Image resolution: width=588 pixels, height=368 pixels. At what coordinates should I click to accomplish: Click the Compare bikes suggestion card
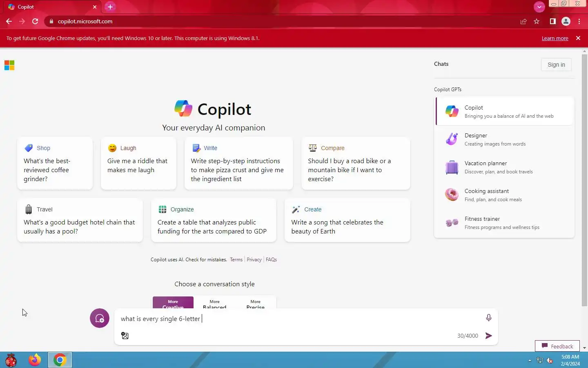(x=356, y=163)
